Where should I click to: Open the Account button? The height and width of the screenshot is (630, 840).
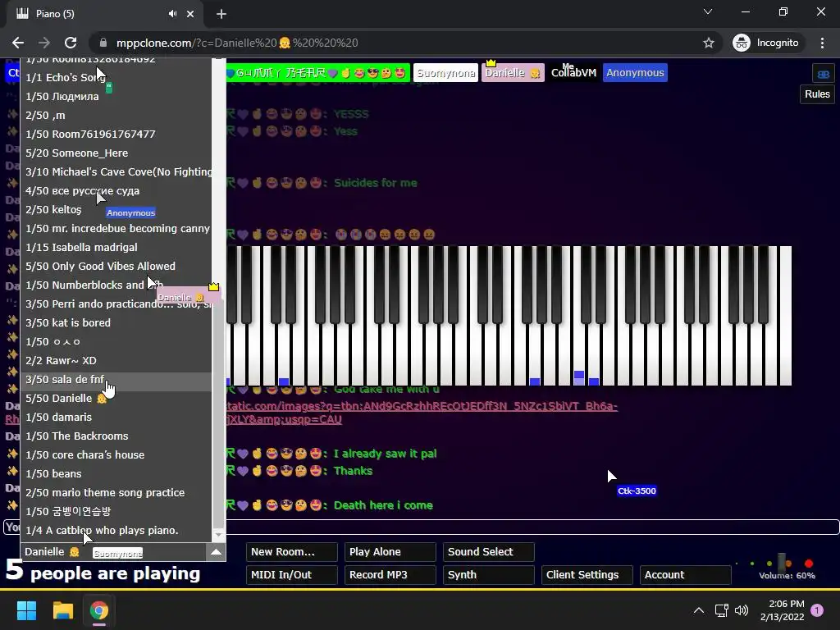pyautogui.click(x=685, y=575)
